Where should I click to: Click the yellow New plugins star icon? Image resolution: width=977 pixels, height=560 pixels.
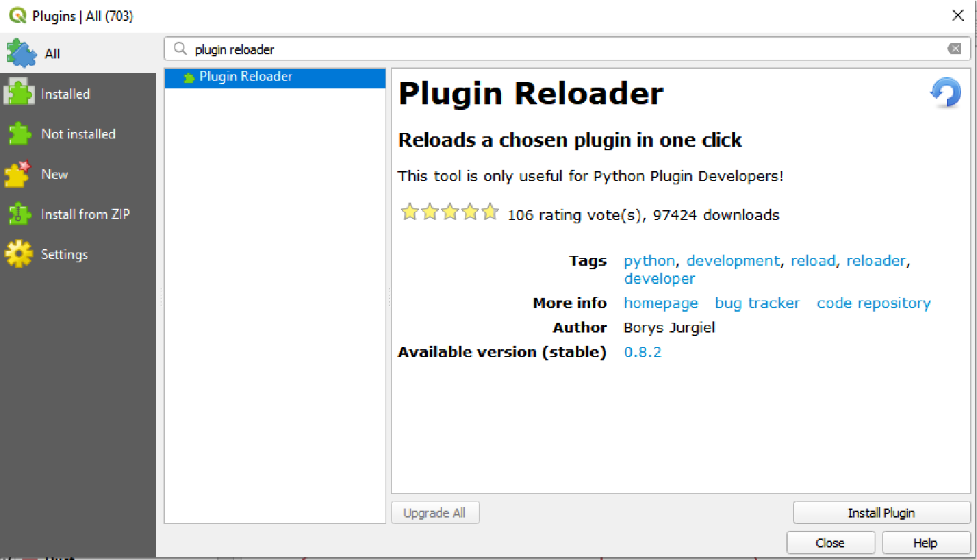click(x=19, y=174)
